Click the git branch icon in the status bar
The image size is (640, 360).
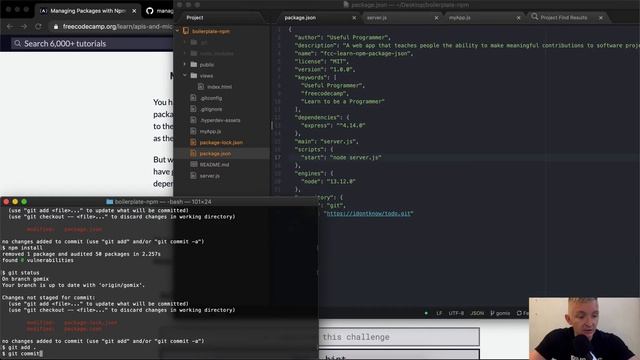coord(492,313)
